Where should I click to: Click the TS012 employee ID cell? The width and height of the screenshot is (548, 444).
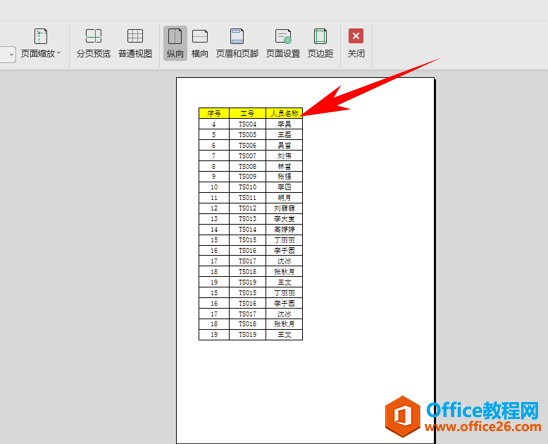pyautogui.click(x=247, y=208)
